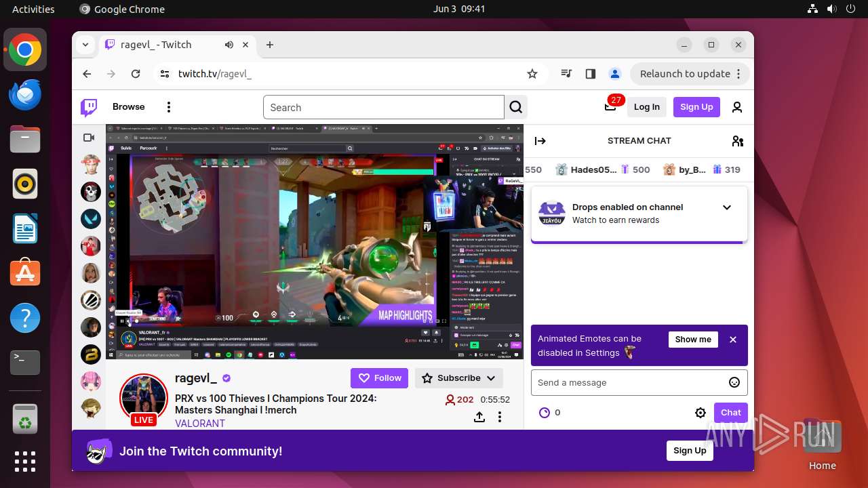Reload the Twitch page

tap(136, 74)
